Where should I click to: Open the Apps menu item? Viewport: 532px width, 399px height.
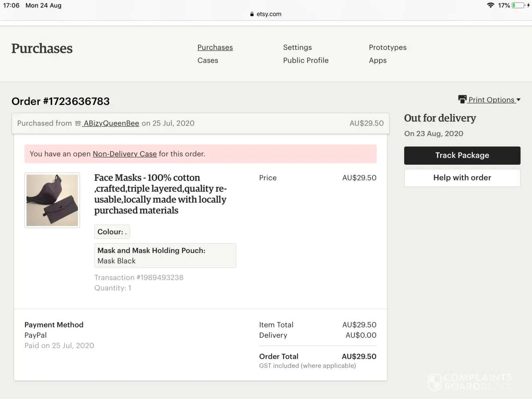[x=378, y=61]
